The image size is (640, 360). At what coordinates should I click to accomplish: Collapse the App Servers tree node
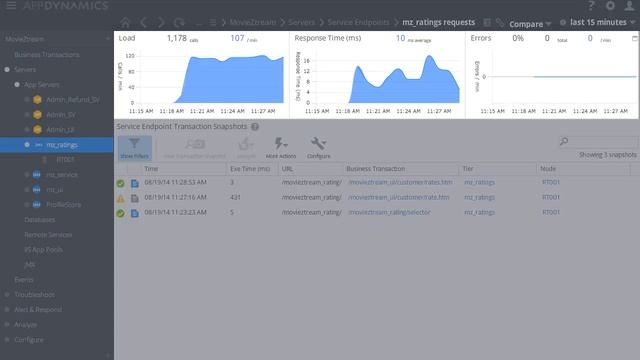click(17, 85)
